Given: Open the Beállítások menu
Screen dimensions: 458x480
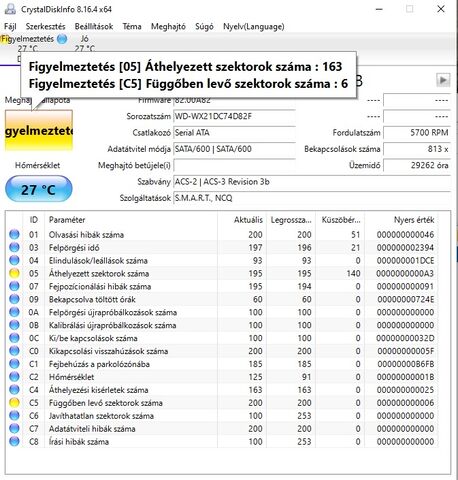Looking at the screenshot, I should (x=94, y=27).
